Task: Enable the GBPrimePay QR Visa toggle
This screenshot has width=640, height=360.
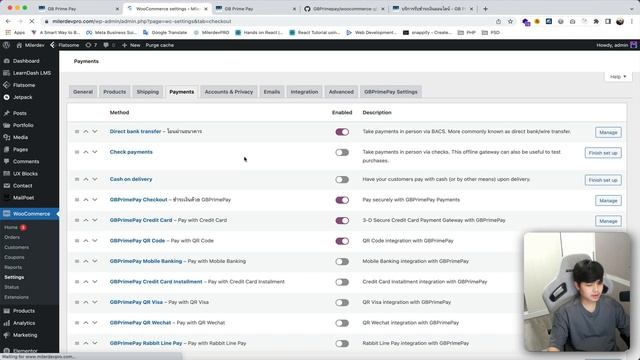Action: (x=342, y=302)
